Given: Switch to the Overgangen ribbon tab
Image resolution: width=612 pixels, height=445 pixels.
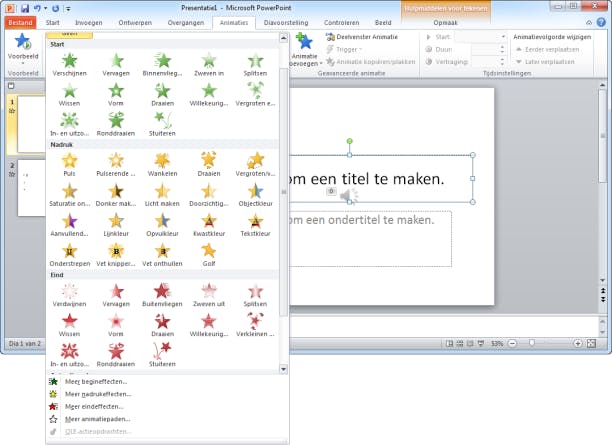Looking at the screenshot, I should [x=186, y=23].
